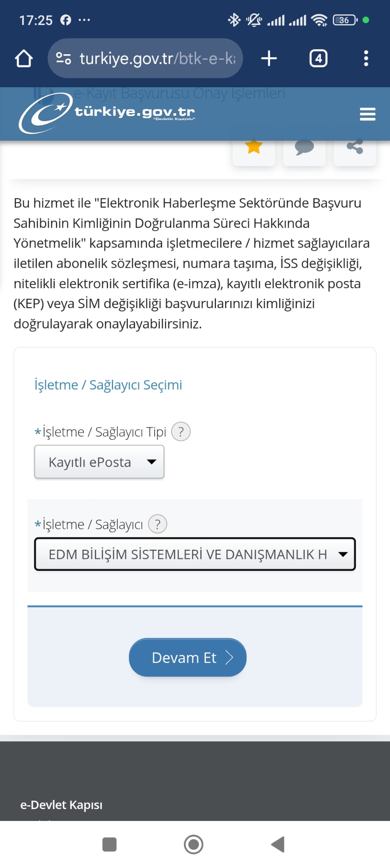Open the türkiye.gov.tr hamburger menu
The width and height of the screenshot is (390, 868).
(x=368, y=114)
